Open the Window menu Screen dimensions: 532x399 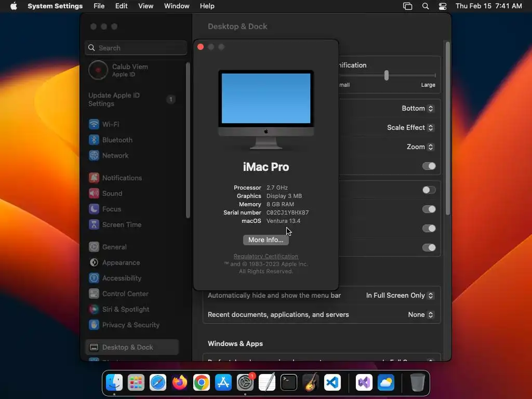tap(177, 6)
